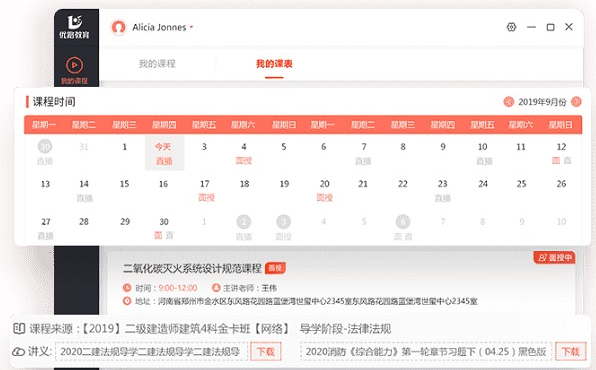Minimize the application window
This screenshot has height=370, width=596.
531,27
